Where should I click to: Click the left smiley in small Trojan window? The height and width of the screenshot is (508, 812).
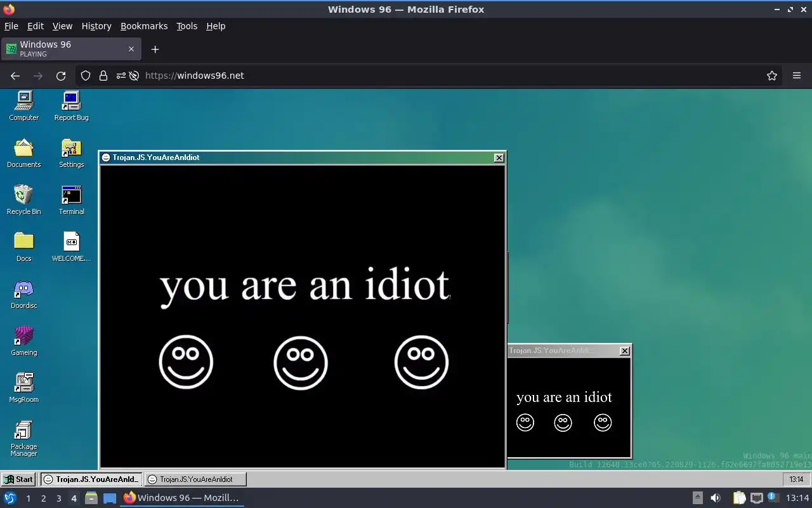(525, 422)
